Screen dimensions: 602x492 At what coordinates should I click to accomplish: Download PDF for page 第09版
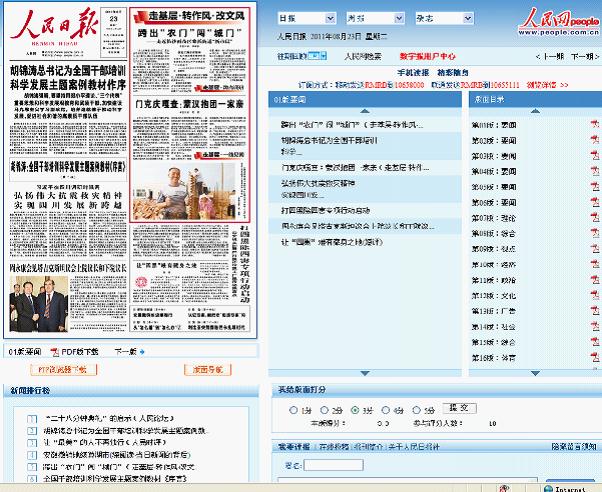(595, 248)
